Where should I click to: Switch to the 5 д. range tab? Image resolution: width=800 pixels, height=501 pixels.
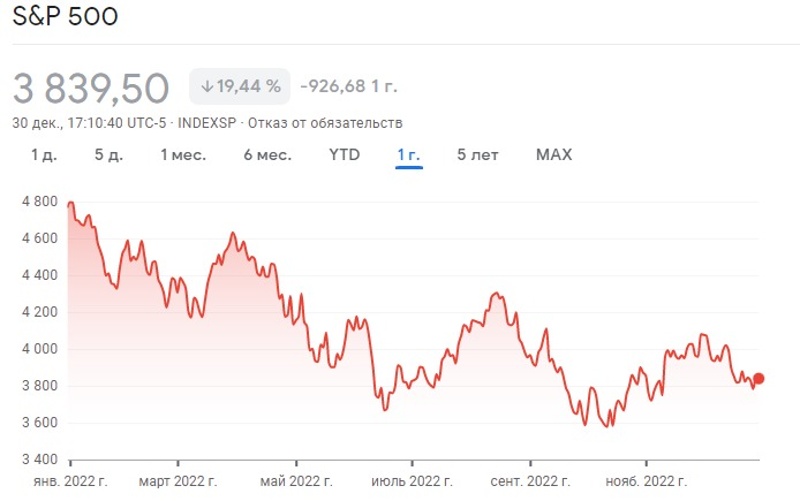pyautogui.click(x=109, y=155)
